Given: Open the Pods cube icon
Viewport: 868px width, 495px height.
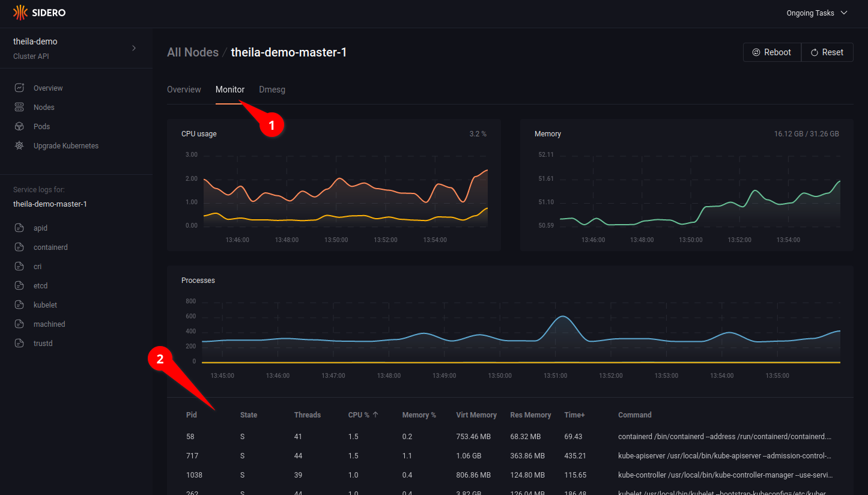Looking at the screenshot, I should coord(19,127).
